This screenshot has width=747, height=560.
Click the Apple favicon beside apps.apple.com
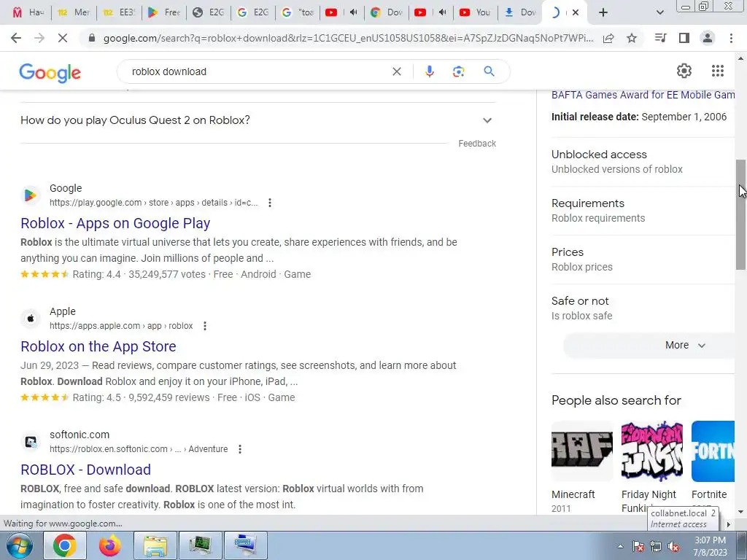point(31,318)
